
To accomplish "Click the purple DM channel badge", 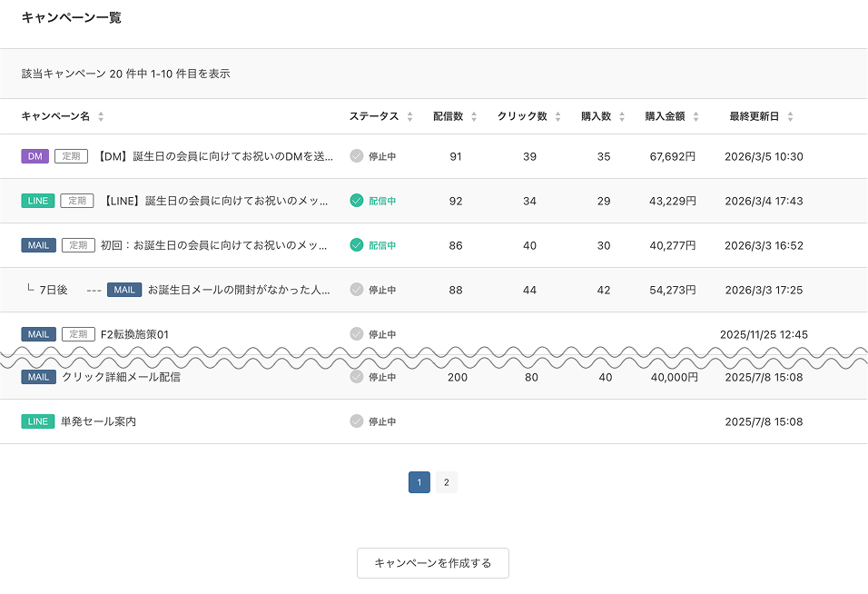I will [x=35, y=156].
